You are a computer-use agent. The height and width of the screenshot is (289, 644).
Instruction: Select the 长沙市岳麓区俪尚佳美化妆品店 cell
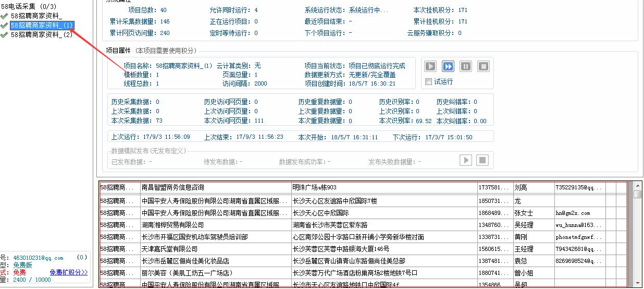(x=216, y=261)
